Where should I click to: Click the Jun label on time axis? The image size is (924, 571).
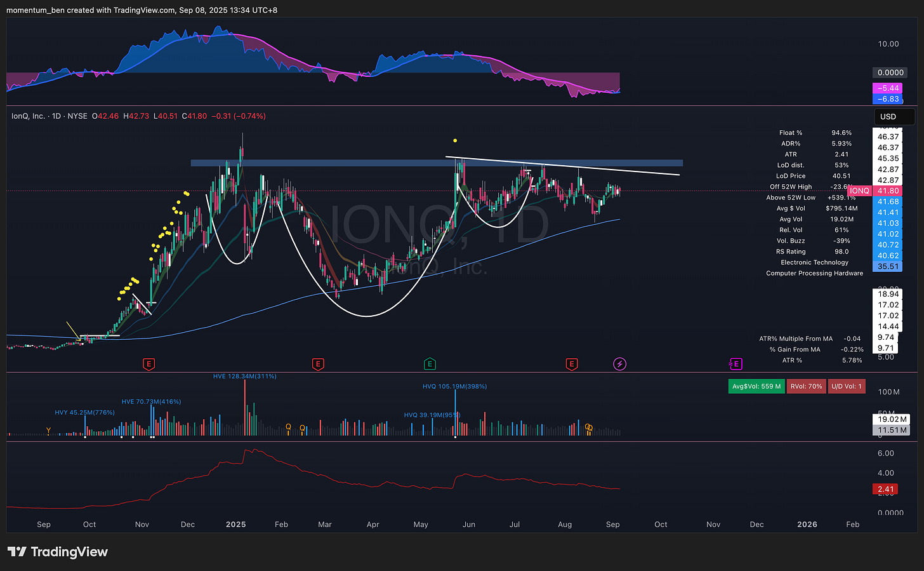click(x=468, y=524)
